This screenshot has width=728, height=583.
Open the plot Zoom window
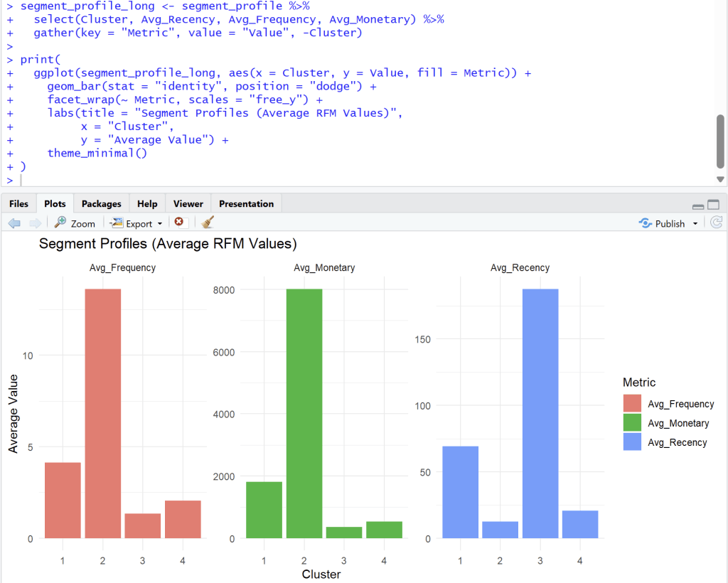pyautogui.click(x=75, y=223)
